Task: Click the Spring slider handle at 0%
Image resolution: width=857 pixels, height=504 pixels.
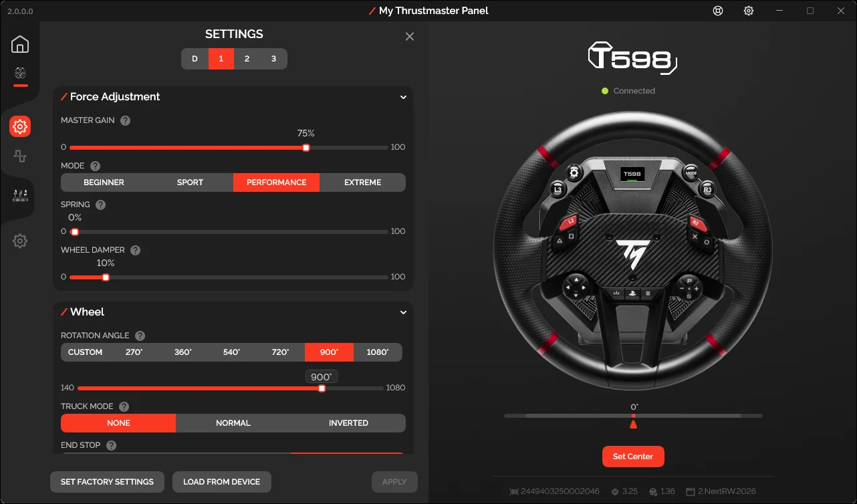Action: tap(75, 232)
